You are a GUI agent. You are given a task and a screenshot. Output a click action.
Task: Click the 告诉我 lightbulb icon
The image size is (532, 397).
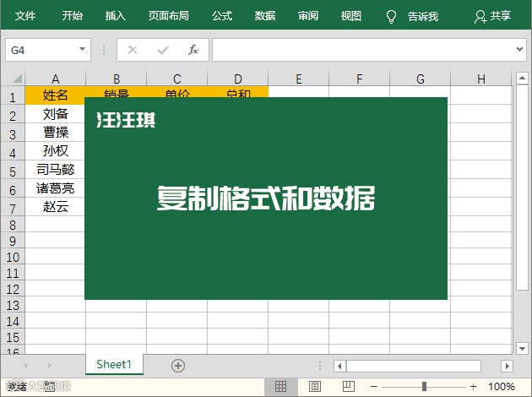click(x=391, y=16)
